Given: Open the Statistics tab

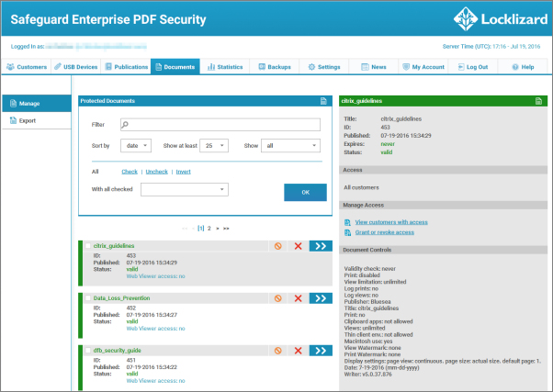Looking at the screenshot, I should tap(225, 67).
